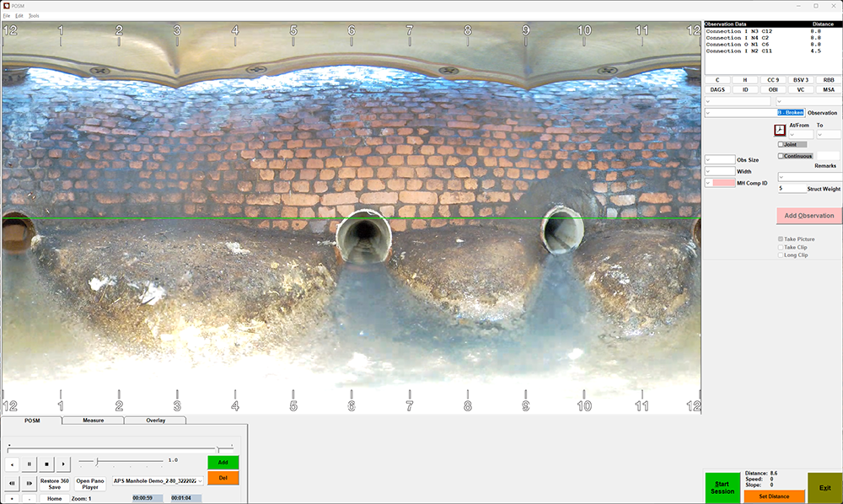843x504 pixels.
Task: Click the DAGS quick code button
Action: coord(717,89)
